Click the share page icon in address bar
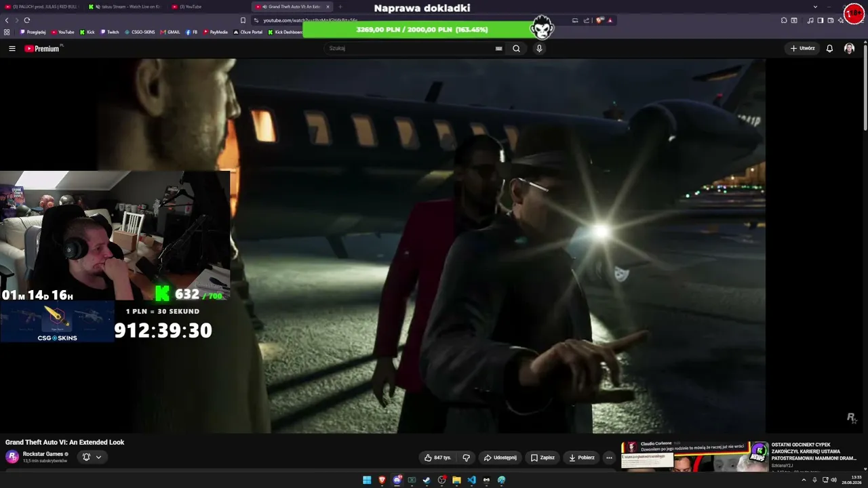The width and height of the screenshot is (868, 488). tap(587, 20)
